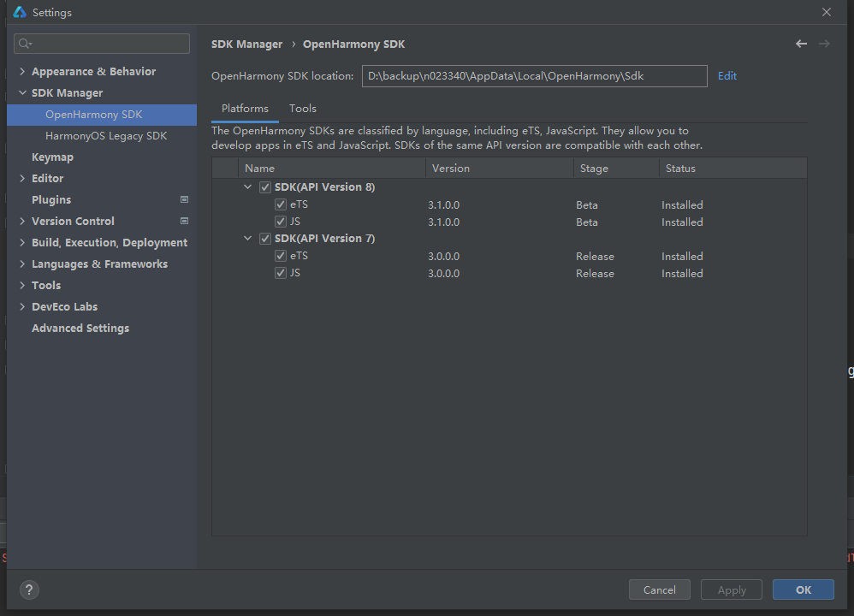This screenshot has height=616, width=854.
Task: Expand the Version Control section
Action: [x=22, y=221]
